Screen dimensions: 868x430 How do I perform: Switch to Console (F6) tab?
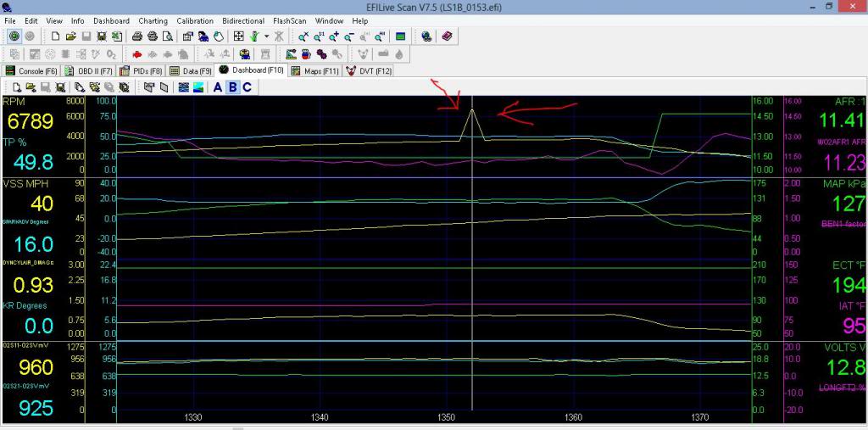[31, 71]
